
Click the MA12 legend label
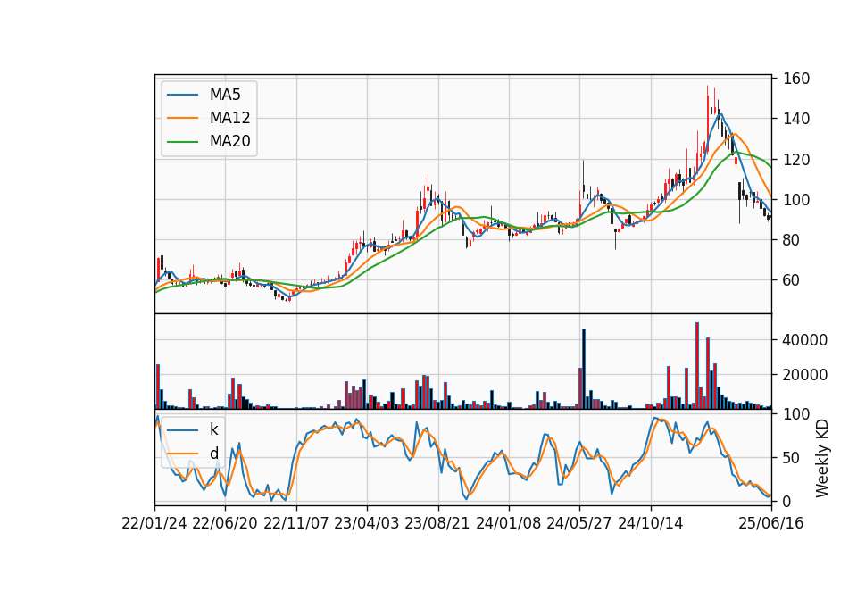tap(229, 118)
